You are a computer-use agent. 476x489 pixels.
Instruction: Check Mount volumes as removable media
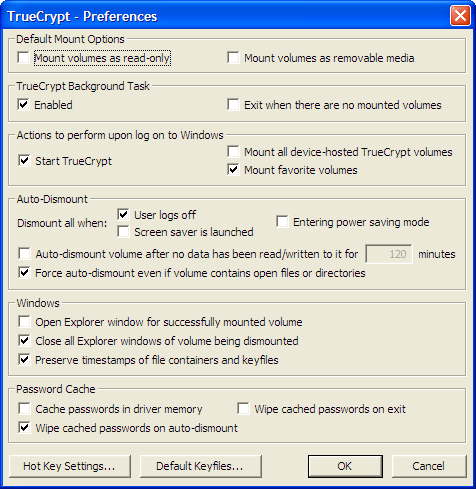pos(233,57)
